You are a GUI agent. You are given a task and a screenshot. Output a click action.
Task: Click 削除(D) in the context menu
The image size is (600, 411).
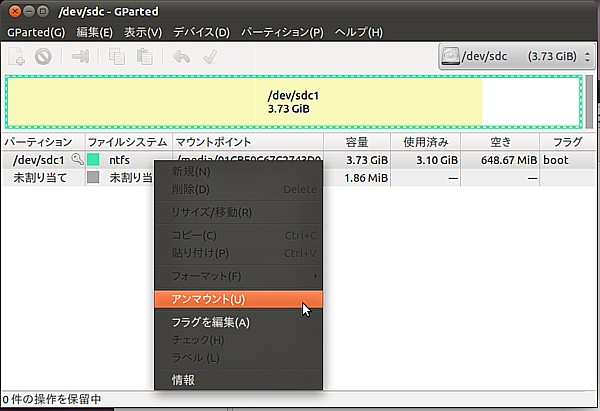pyautogui.click(x=238, y=189)
